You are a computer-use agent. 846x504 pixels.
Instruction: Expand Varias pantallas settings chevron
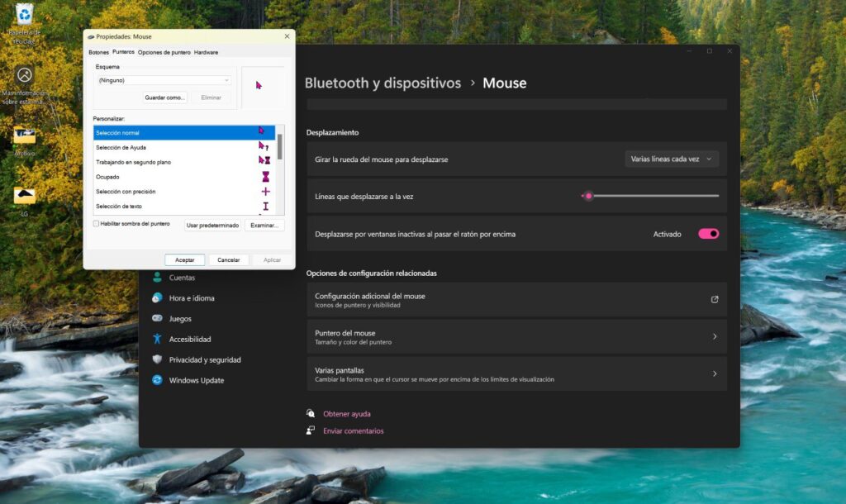(x=715, y=374)
